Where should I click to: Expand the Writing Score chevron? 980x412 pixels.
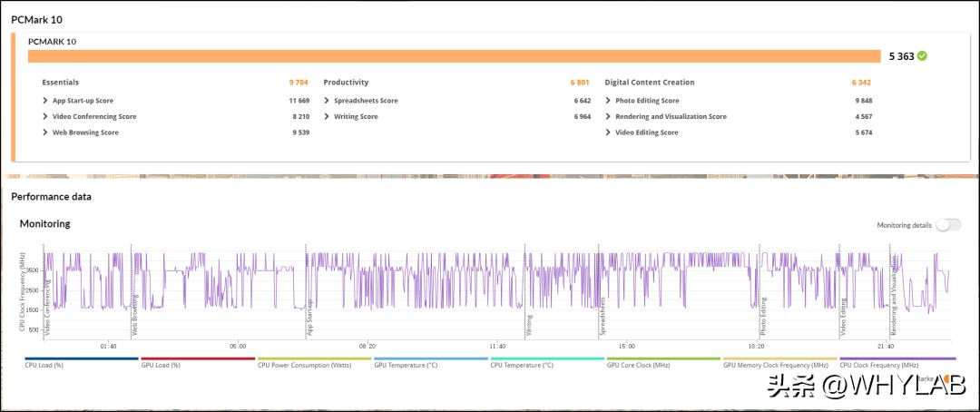point(327,117)
